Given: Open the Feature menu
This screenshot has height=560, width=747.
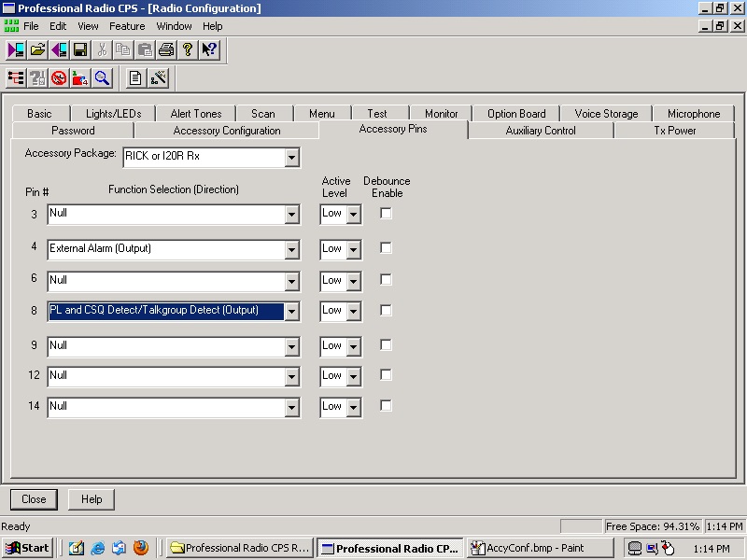Looking at the screenshot, I should (x=127, y=26).
